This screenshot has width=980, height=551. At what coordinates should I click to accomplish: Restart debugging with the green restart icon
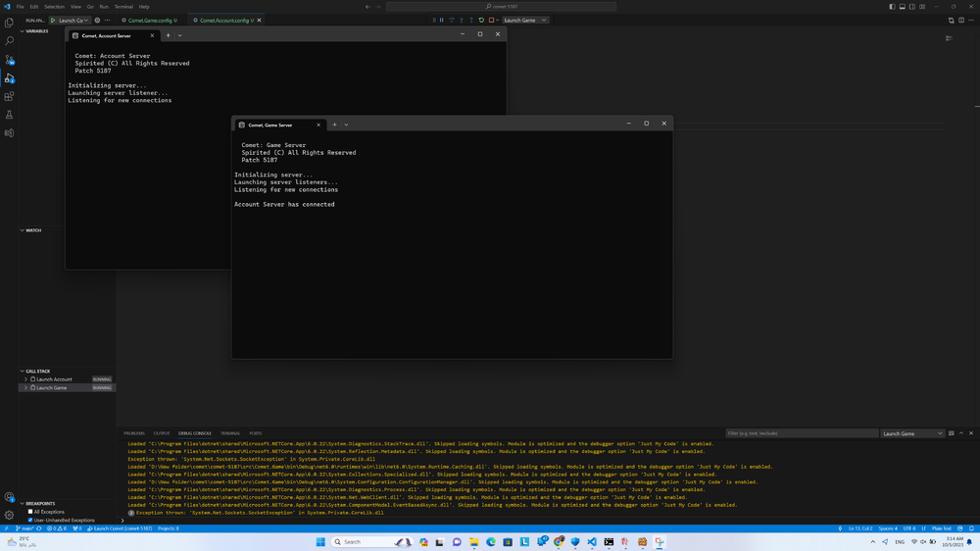point(481,20)
